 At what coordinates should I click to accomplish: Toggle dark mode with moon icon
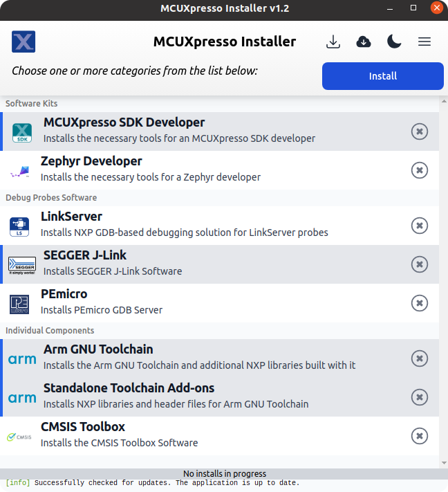pos(394,42)
